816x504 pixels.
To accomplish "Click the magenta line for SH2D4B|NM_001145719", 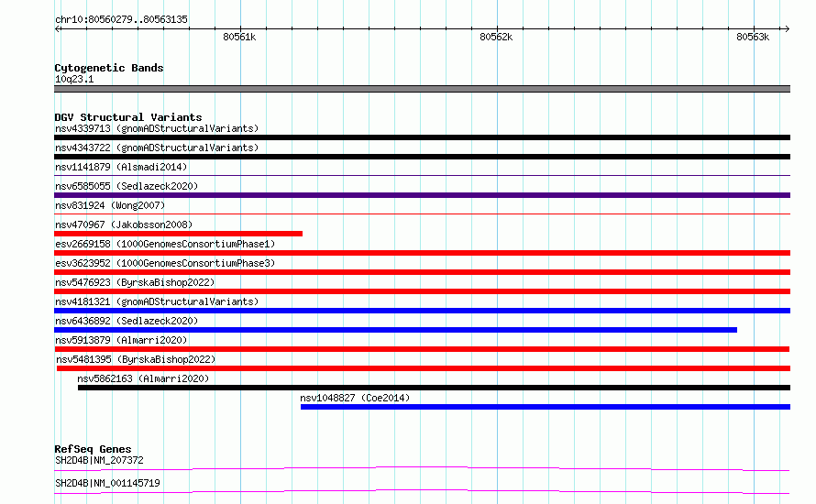I will tap(422, 491).
